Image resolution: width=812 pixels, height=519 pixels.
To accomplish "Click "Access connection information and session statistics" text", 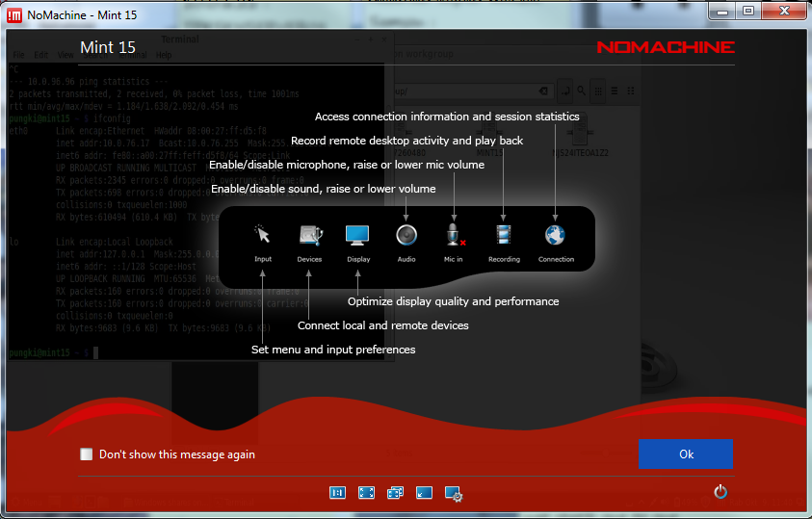I will (x=447, y=117).
